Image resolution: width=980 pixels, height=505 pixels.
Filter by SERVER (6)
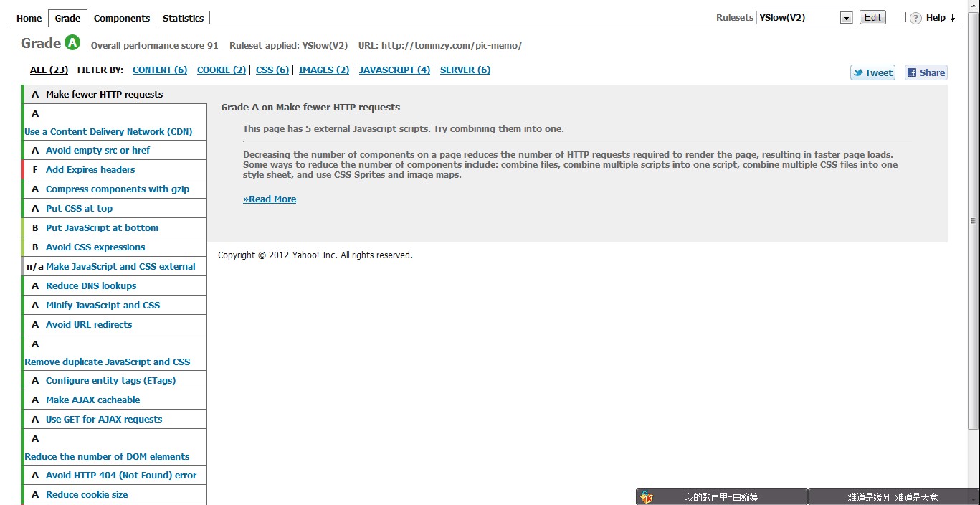point(465,70)
